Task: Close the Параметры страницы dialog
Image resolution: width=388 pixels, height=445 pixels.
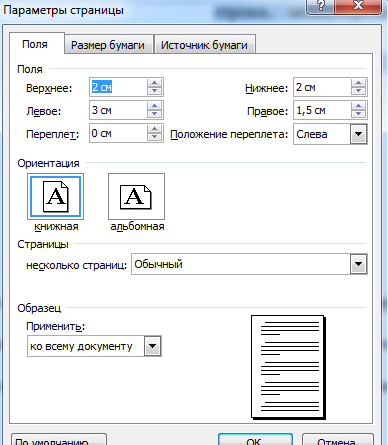Action: pos(358,6)
